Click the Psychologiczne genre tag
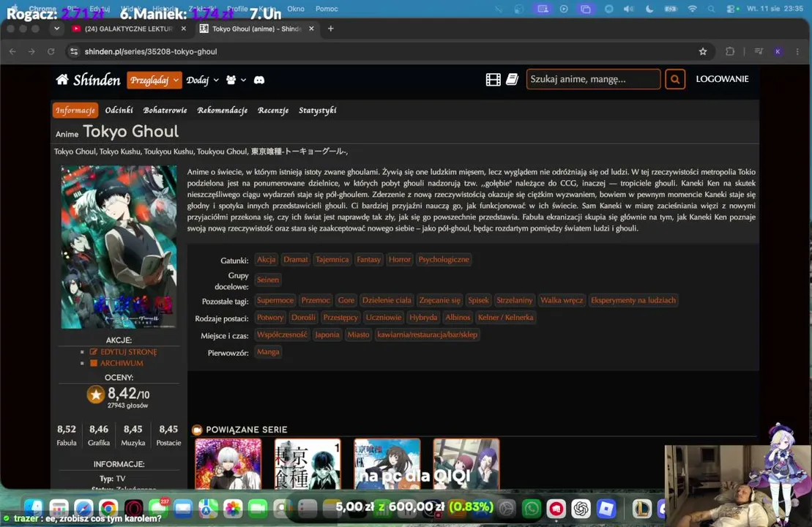Viewport: 812px width, 527px height. click(444, 259)
